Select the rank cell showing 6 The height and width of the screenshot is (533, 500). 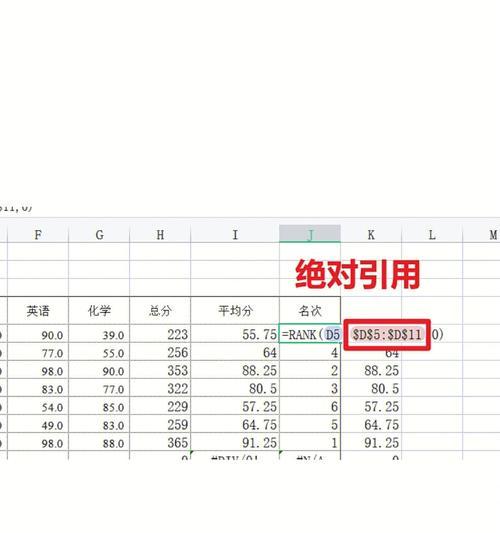[x=310, y=406]
